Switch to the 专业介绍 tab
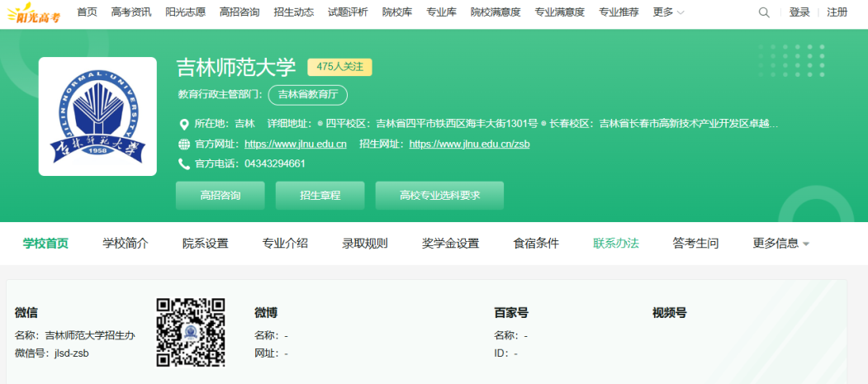Screen dimensions: 868x384 click(x=285, y=244)
